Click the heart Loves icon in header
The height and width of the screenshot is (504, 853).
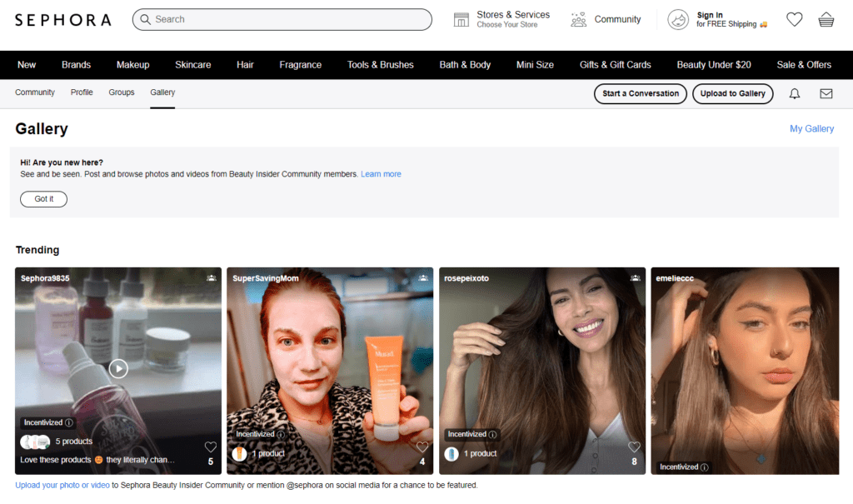[x=794, y=19]
